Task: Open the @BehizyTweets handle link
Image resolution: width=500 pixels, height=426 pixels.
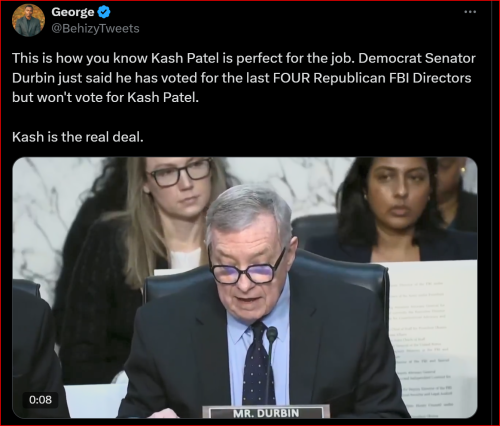Action: 95,29
